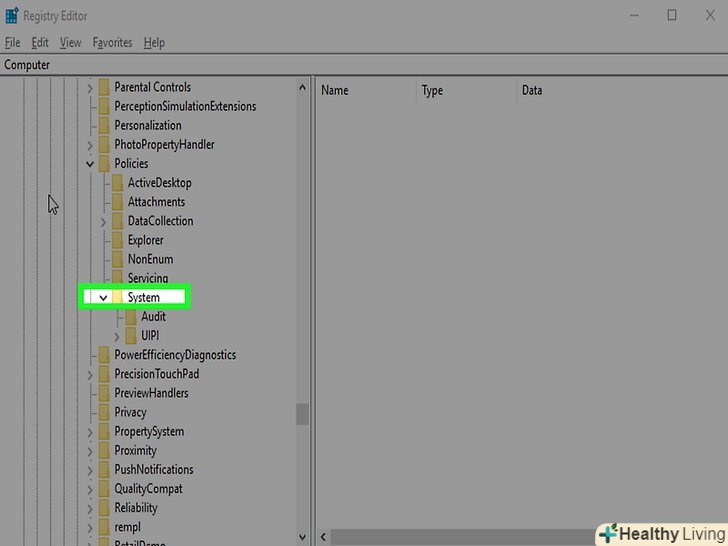Select the DataCollection folder icon
728x546 pixels.
click(118, 221)
